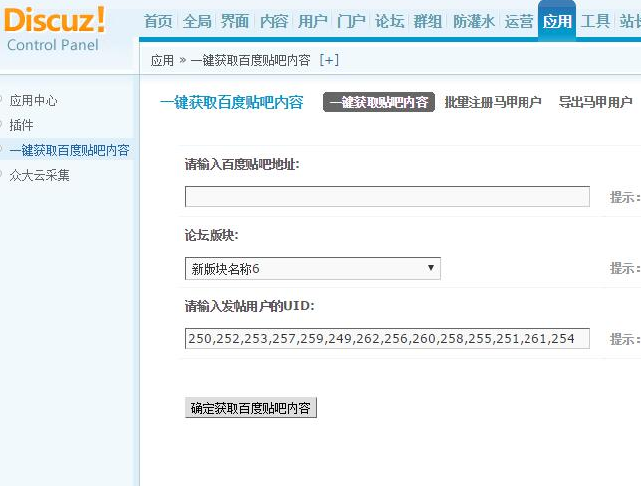Open the 门户 top menu
Viewport: 641px width, 486px height.
(x=351, y=21)
